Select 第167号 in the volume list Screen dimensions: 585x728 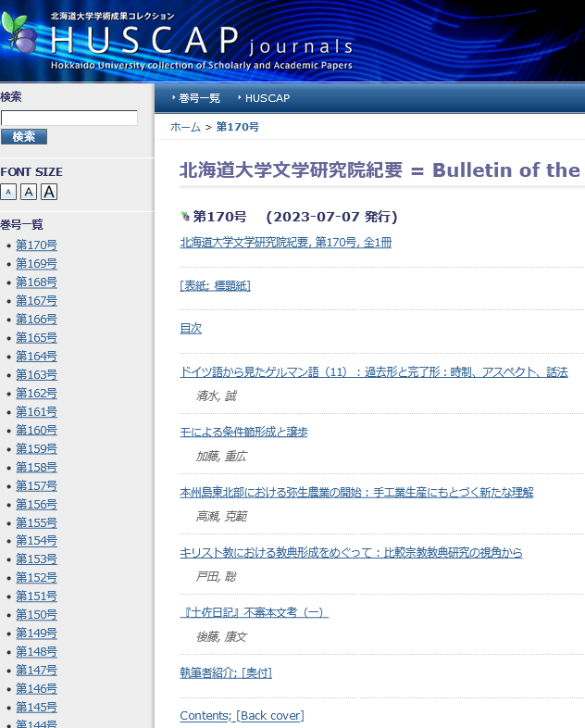[x=37, y=300]
